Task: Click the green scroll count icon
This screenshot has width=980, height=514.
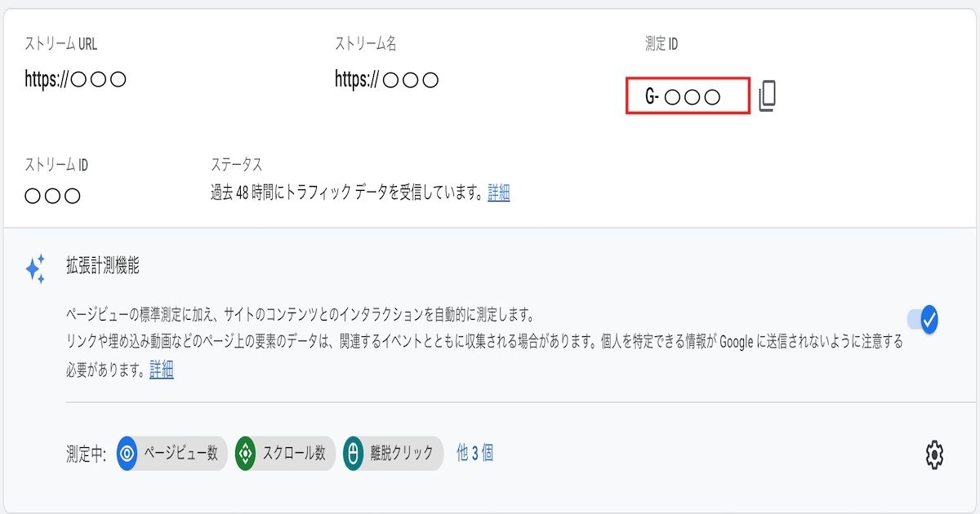Action: point(245,454)
